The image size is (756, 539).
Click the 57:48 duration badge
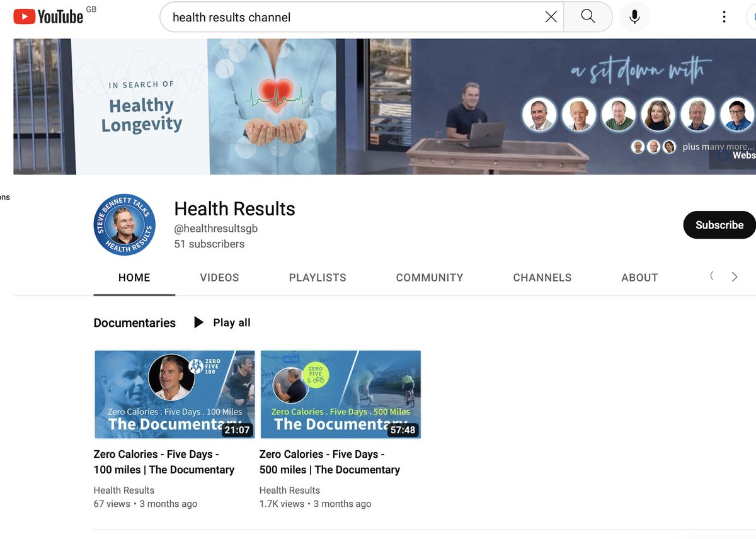click(403, 430)
